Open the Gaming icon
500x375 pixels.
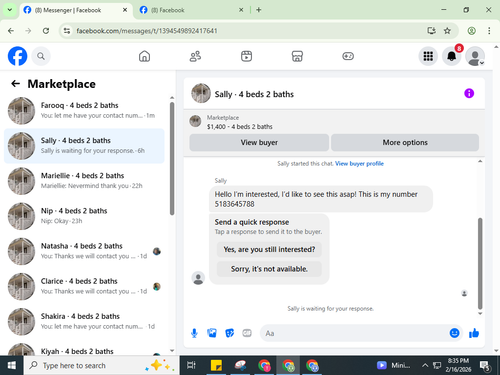[348, 56]
